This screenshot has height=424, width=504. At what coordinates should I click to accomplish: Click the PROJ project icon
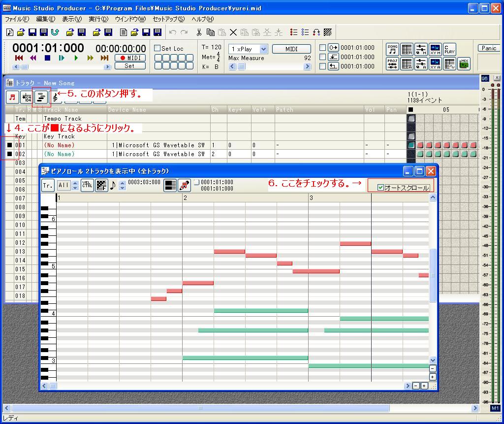tap(392, 64)
